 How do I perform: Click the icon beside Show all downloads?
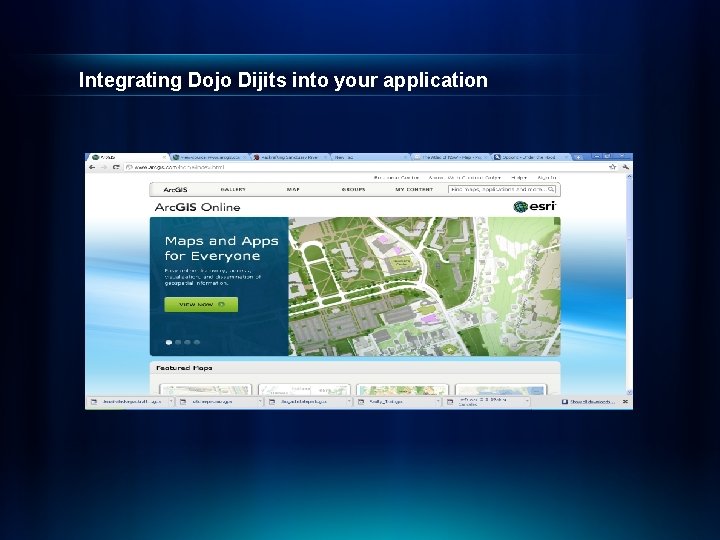[565, 402]
